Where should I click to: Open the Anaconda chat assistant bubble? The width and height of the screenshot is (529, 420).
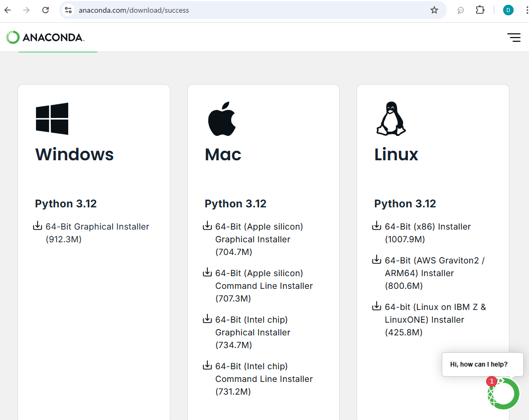(504, 394)
